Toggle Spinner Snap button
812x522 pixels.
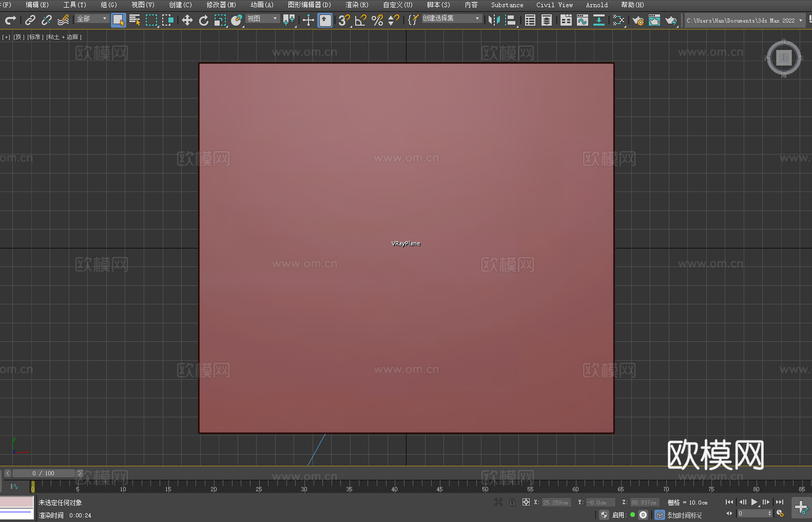pyautogui.click(x=394, y=20)
